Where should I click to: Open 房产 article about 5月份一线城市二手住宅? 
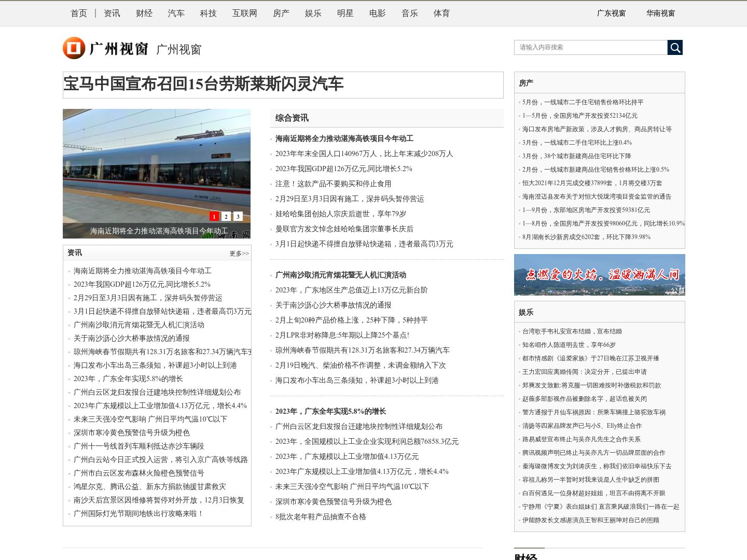pyautogui.click(x=583, y=102)
